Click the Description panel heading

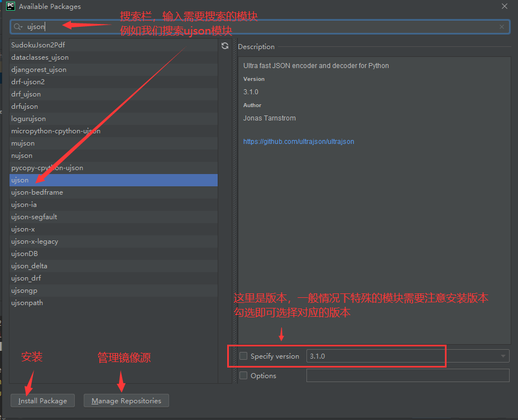[256, 47]
